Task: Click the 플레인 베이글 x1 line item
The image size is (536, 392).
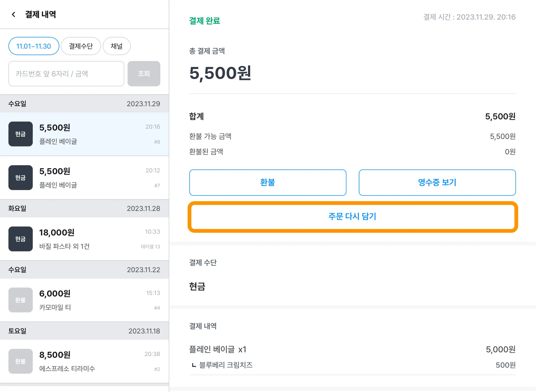Action: (218, 349)
